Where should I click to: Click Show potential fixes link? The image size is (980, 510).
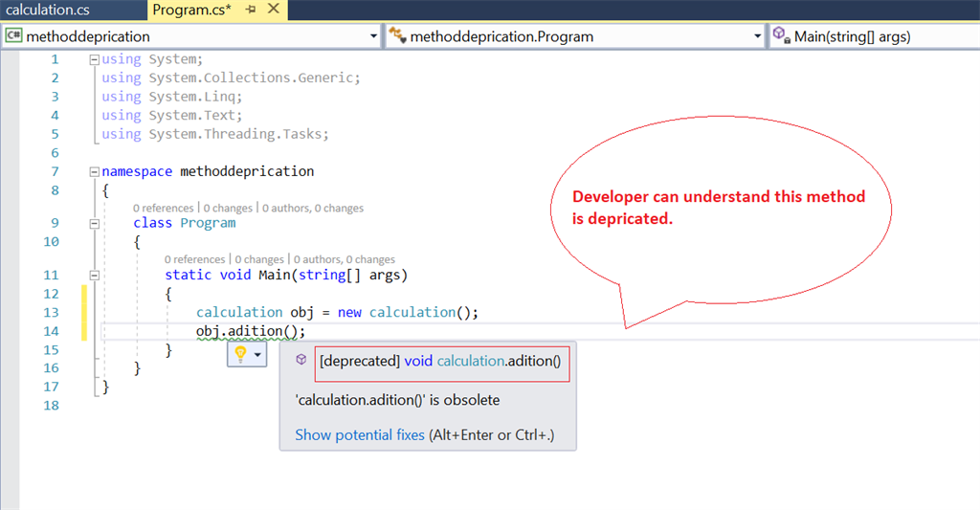(x=360, y=435)
